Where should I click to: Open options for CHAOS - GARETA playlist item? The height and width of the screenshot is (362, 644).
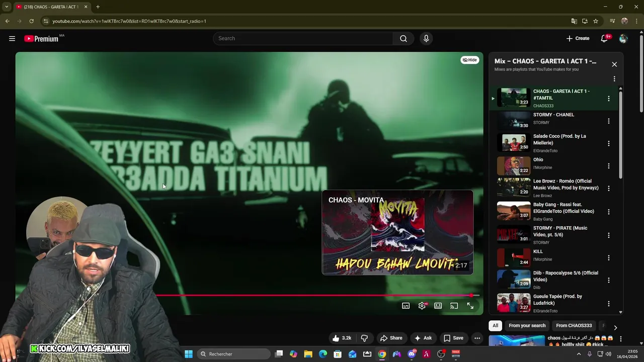pyautogui.click(x=609, y=99)
